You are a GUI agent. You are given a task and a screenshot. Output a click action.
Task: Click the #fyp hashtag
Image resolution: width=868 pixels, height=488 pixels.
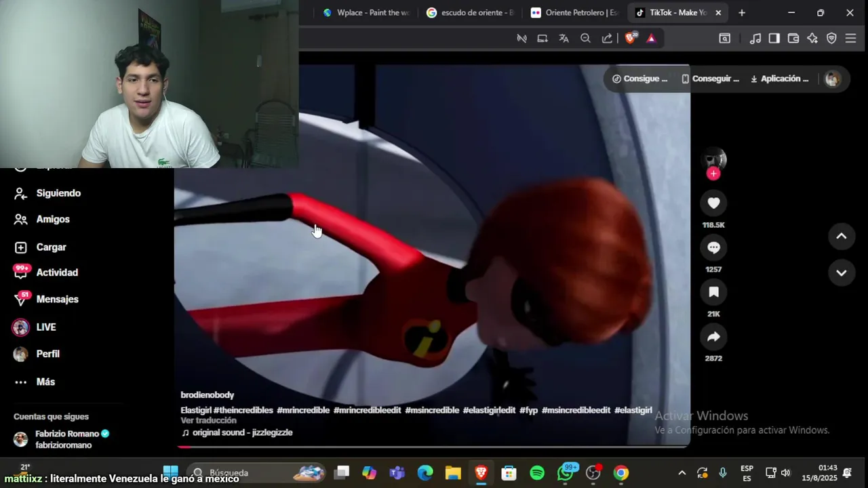click(528, 410)
